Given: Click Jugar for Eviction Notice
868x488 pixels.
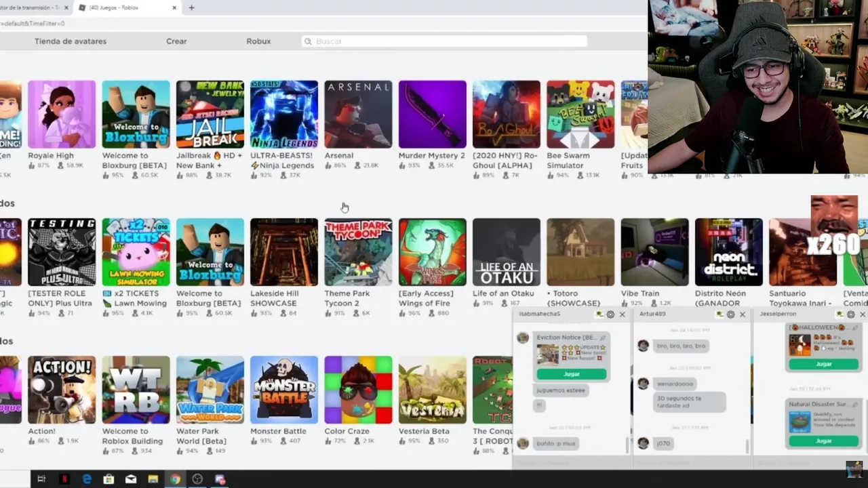Looking at the screenshot, I should pos(572,374).
